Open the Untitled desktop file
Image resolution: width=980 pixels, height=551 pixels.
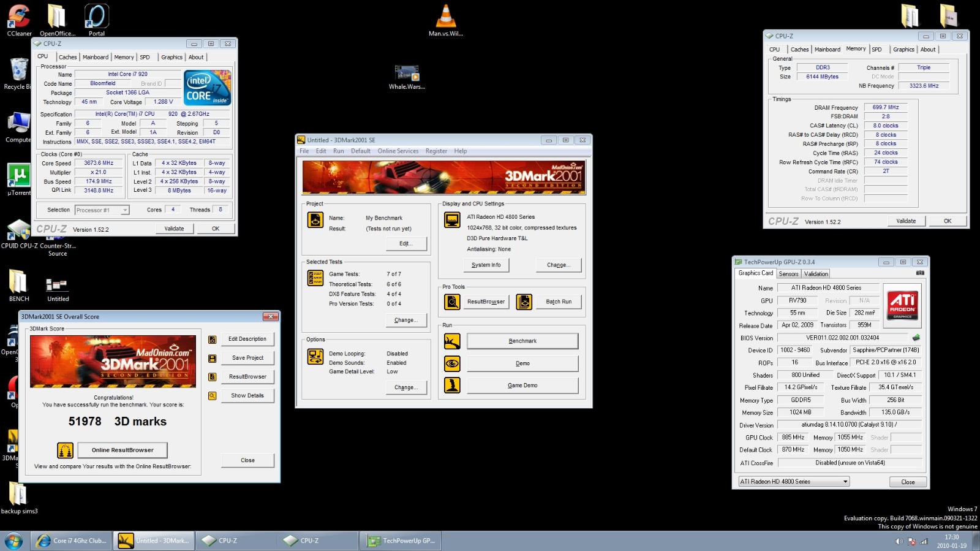click(x=58, y=289)
